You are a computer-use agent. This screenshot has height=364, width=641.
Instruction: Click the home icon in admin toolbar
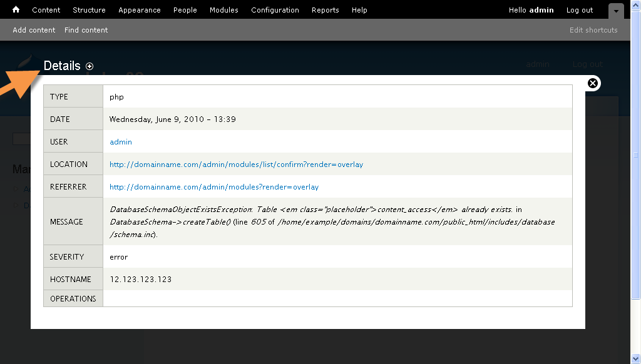16,9
